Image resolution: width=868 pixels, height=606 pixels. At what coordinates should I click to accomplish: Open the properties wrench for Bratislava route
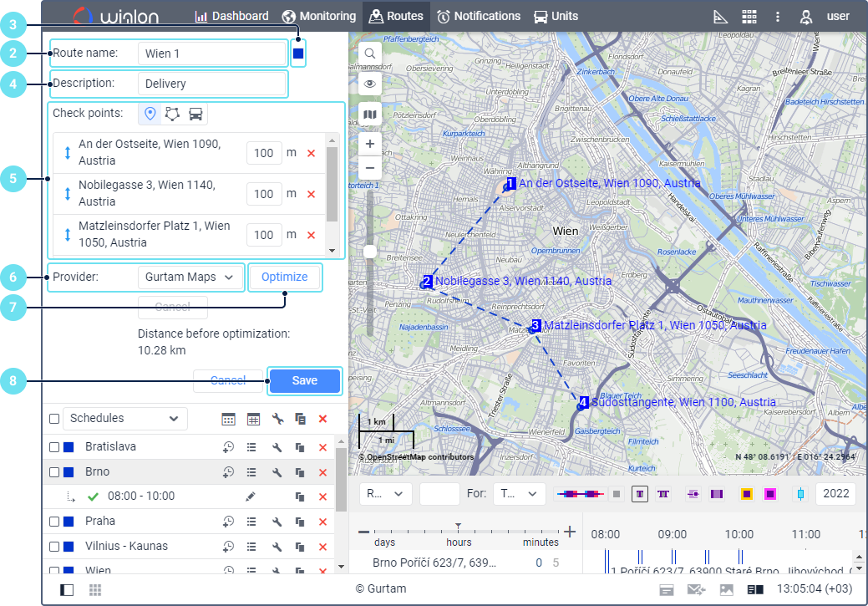tap(278, 447)
